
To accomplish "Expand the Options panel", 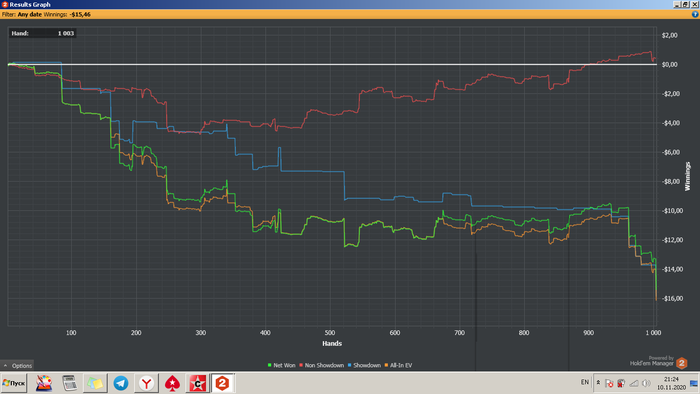I will pyautogui.click(x=17, y=365).
